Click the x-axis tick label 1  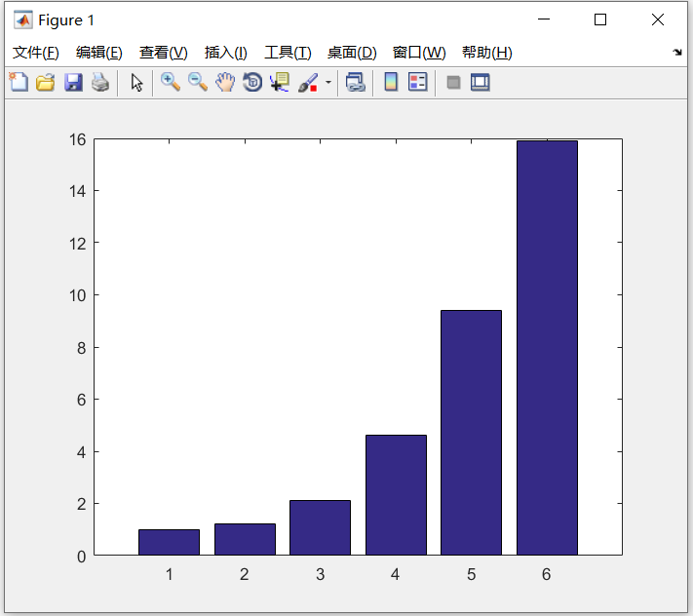pos(169,574)
